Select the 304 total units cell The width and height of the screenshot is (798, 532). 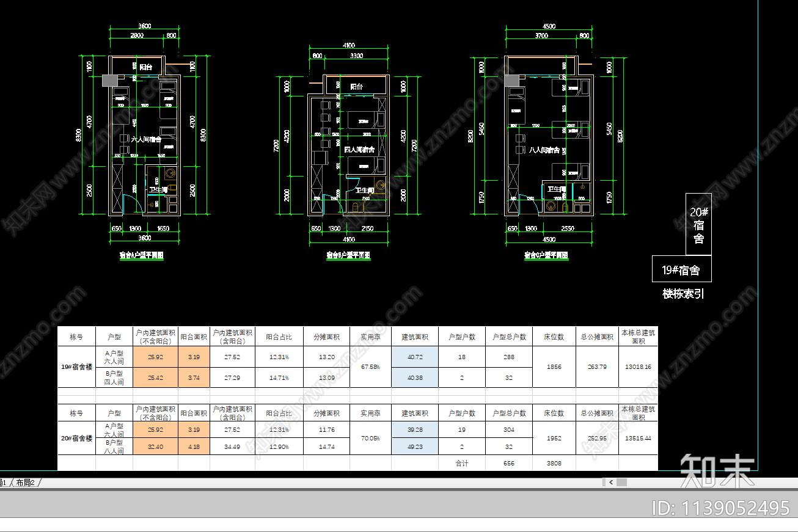(x=509, y=430)
